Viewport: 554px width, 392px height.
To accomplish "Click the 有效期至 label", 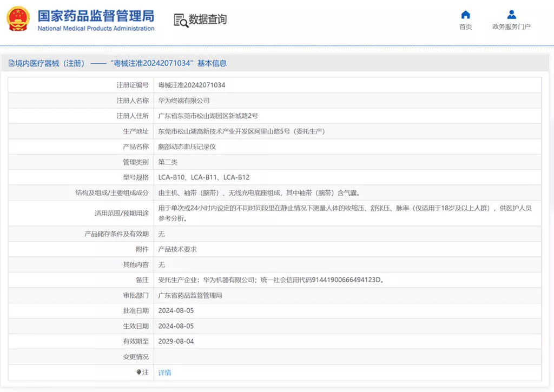I will 136,342.
